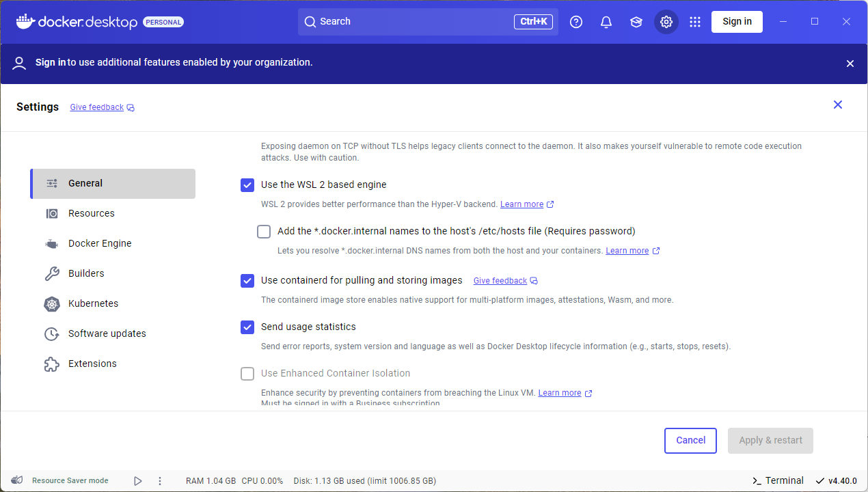Image resolution: width=868 pixels, height=492 pixels.
Task: Dismiss the sign-in banner
Action: tap(850, 64)
